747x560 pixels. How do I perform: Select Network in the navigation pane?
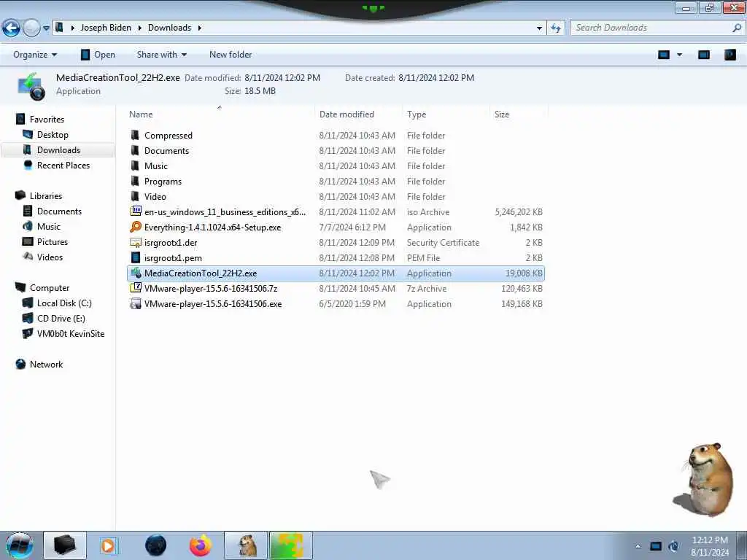(x=46, y=365)
